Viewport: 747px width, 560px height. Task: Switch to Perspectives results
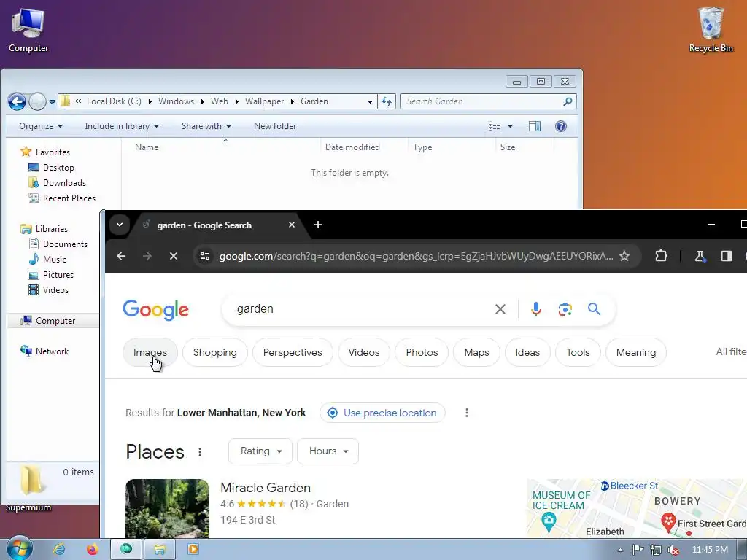pos(293,352)
